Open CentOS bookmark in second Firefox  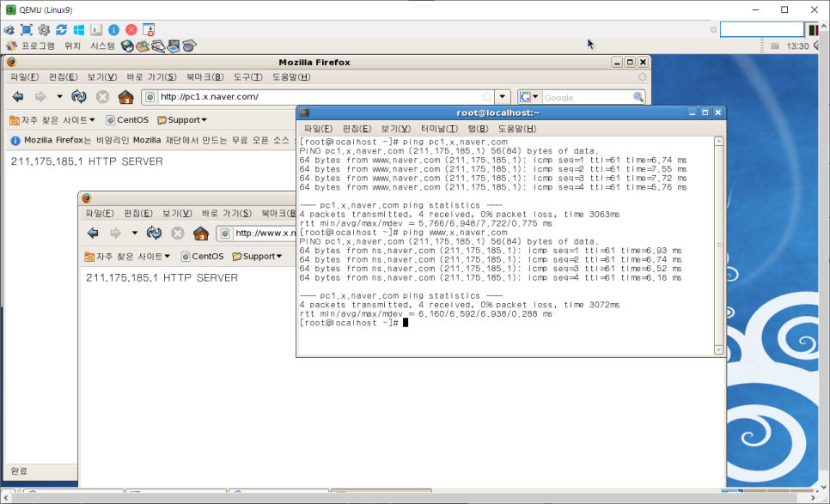202,257
